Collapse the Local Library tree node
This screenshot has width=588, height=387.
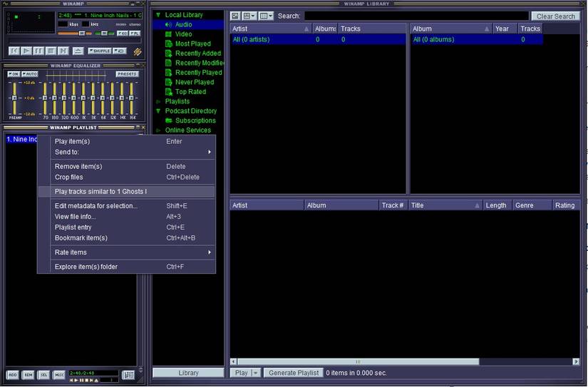(158, 15)
